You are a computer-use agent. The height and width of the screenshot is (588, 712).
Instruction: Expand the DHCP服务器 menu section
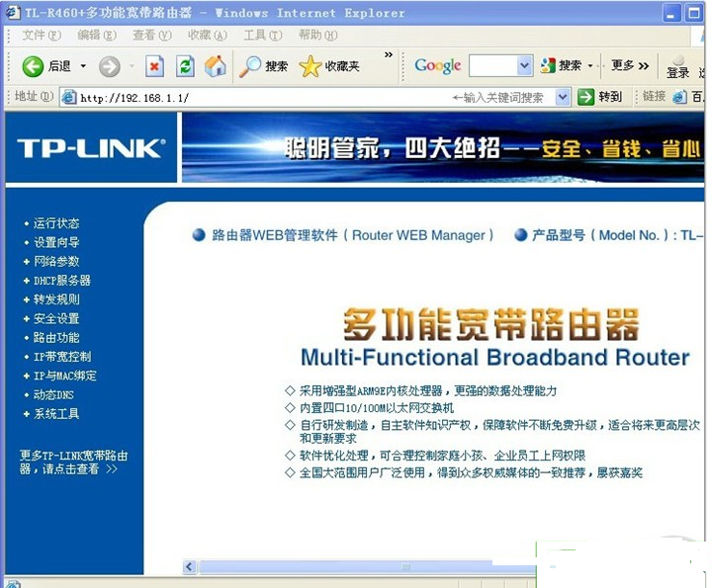[x=61, y=281]
